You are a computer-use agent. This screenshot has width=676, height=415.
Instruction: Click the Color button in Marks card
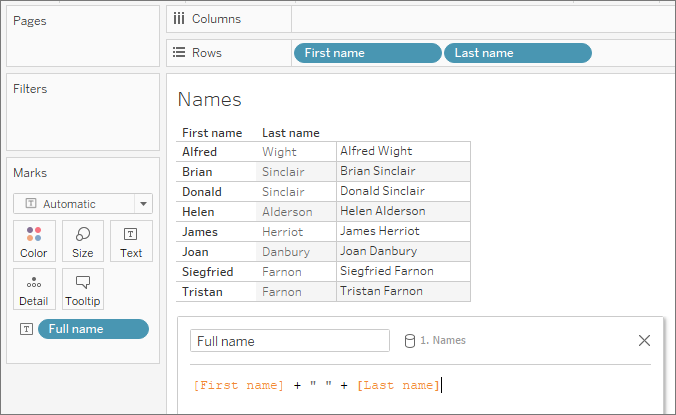34,241
